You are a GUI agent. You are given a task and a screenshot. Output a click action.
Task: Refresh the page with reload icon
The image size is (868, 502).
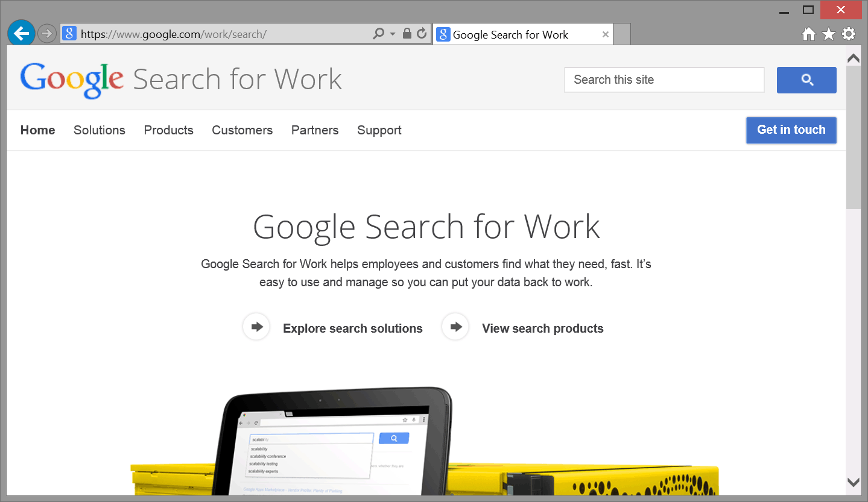(422, 34)
